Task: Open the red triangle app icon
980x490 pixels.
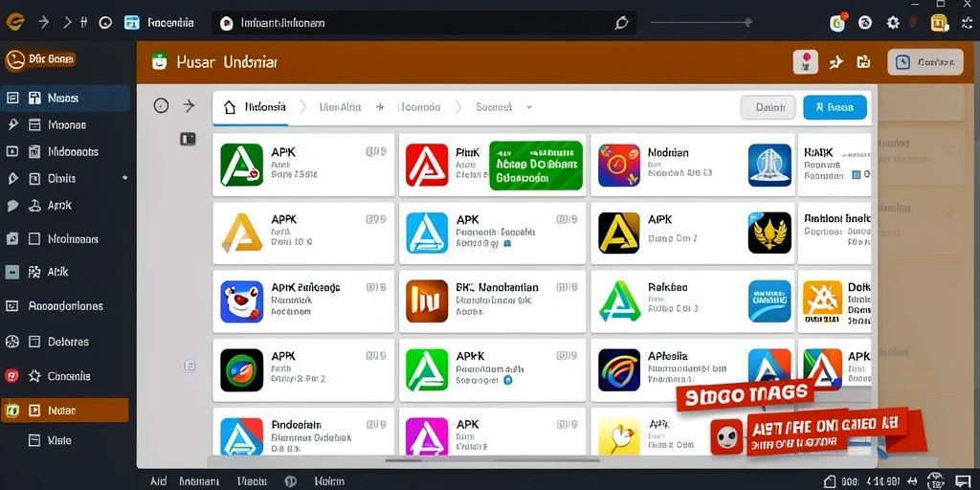Action: [x=427, y=165]
